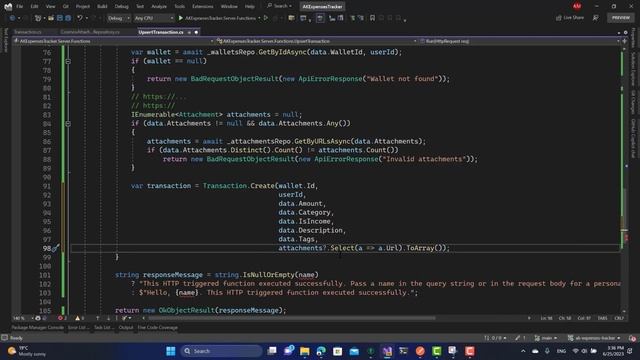Click Live Share button
This screenshot has height=360, width=640.
coord(570,18)
